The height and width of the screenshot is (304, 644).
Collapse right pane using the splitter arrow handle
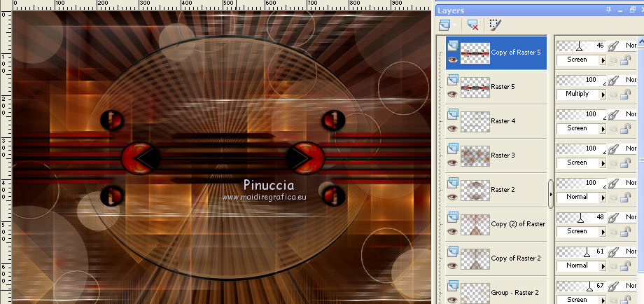pyautogui.click(x=551, y=194)
